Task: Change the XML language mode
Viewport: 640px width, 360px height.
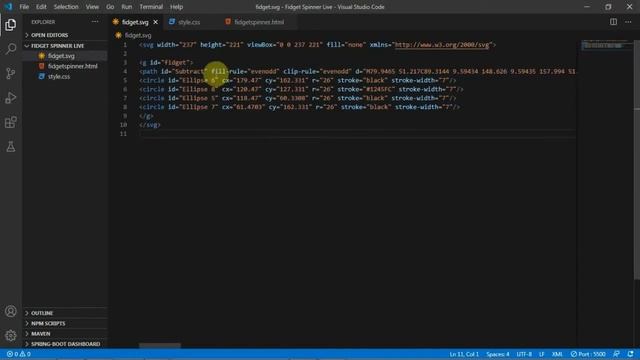Action: click(557, 354)
